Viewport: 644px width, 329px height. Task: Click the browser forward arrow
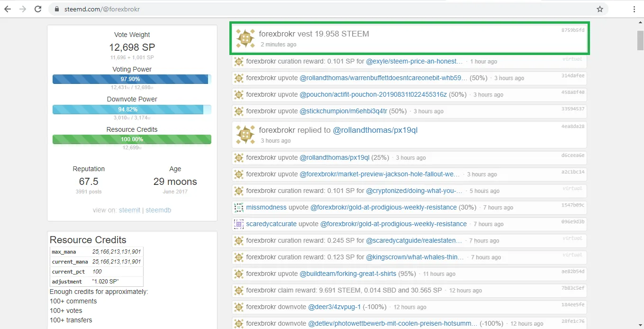pyautogui.click(x=22, y=9)
